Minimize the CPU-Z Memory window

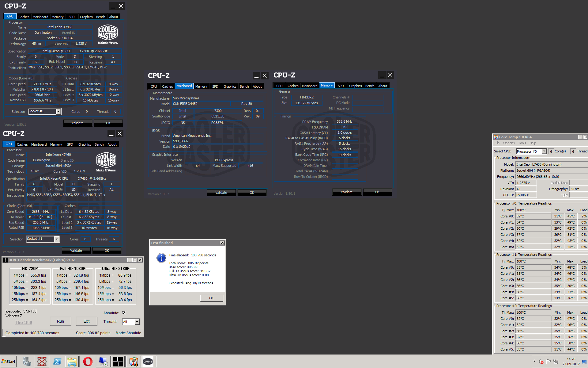click(x=382, y=75)
